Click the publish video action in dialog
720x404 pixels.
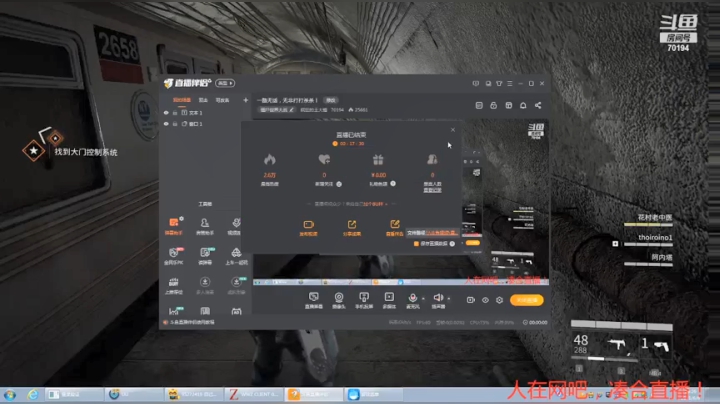(308, 228)
